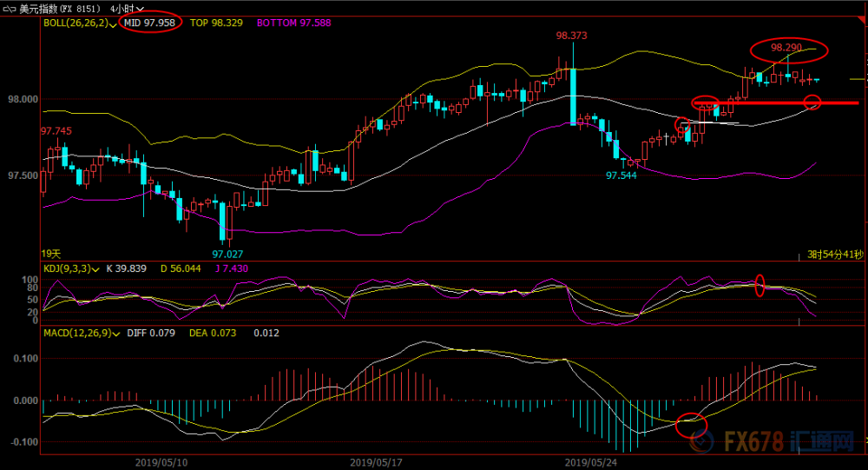Open the 4小时 timeframe dropdown
This screenshot has height=470, width=868.
pos(127,9)
